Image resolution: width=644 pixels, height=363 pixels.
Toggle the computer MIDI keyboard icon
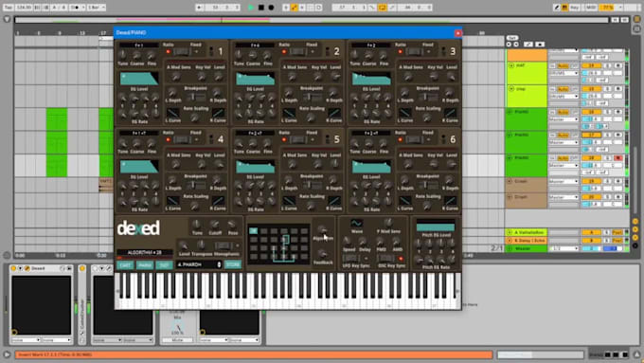(x=564, y=8)
